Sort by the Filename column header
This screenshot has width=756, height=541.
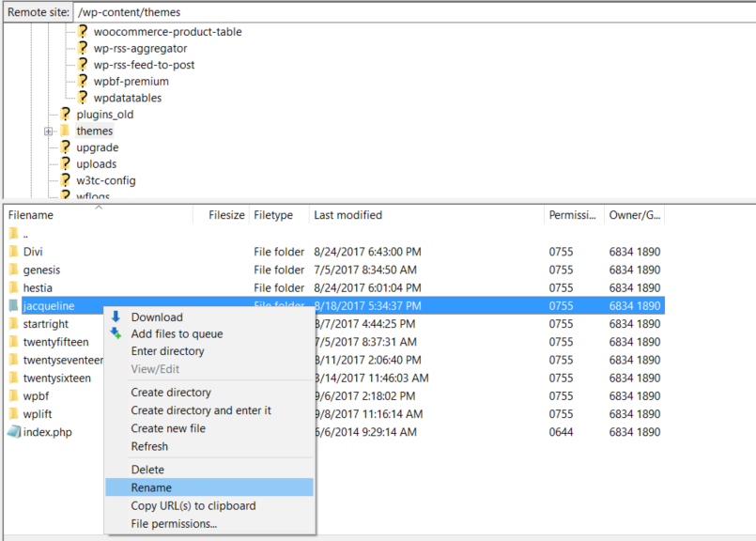coord(99,215)
